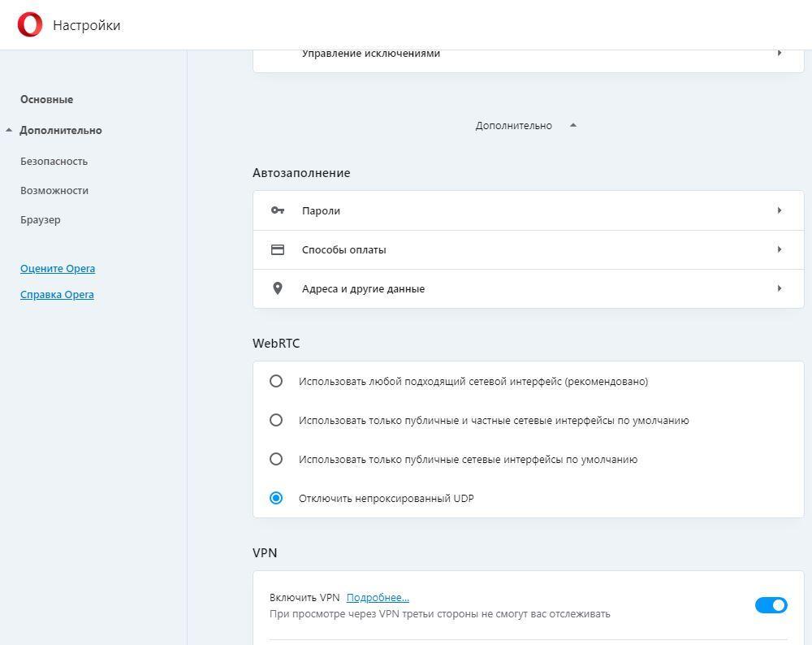
Task: Click the location pin icon for Адреса
Action: point(278,288)
